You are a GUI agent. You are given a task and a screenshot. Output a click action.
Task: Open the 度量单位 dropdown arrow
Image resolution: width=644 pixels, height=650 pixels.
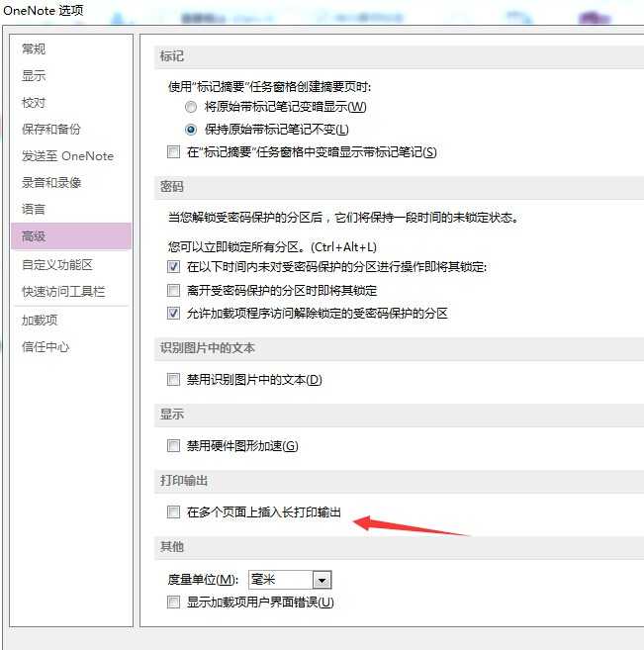pyautogui.click(x=322, y=580)
